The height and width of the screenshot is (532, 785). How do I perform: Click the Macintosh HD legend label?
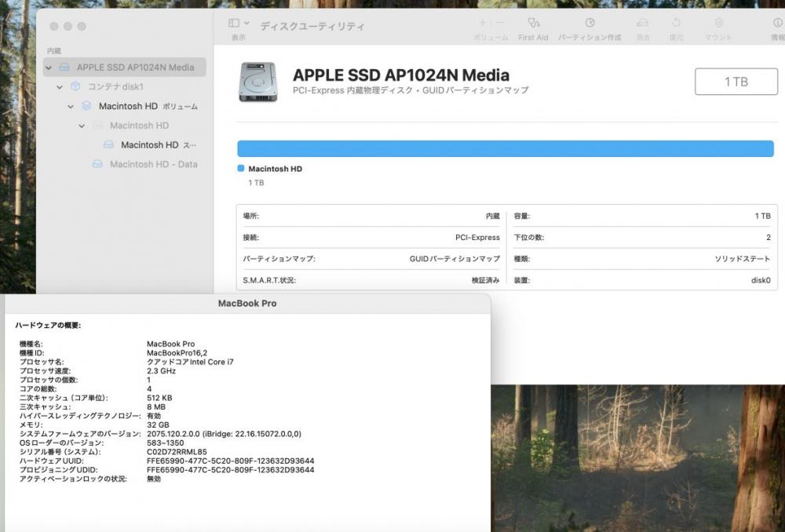click(x=276, y=169)
